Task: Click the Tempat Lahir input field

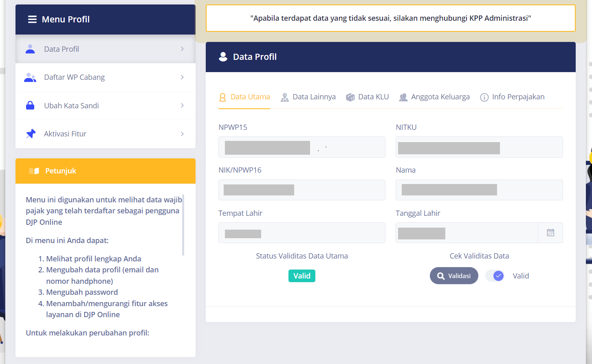Action: [x=302, y=233]
